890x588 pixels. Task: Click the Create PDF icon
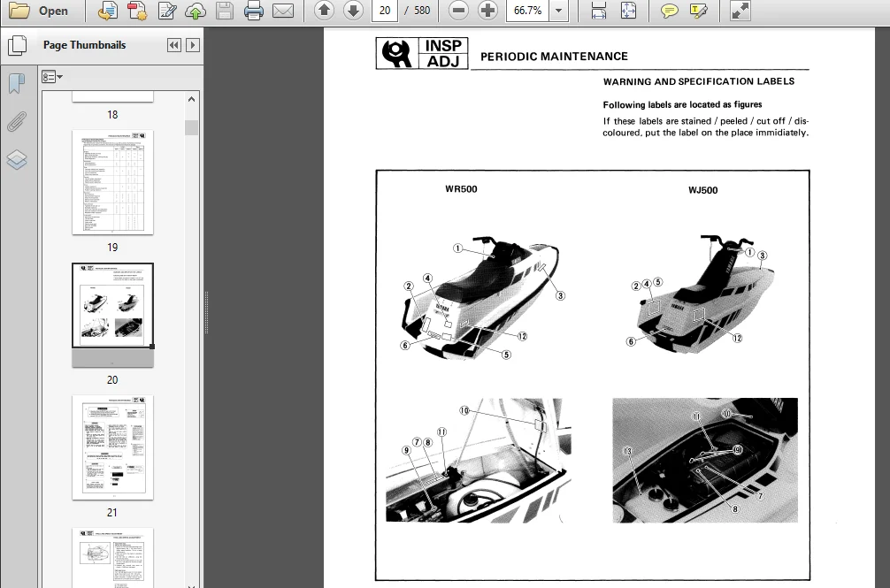(137, 11)
